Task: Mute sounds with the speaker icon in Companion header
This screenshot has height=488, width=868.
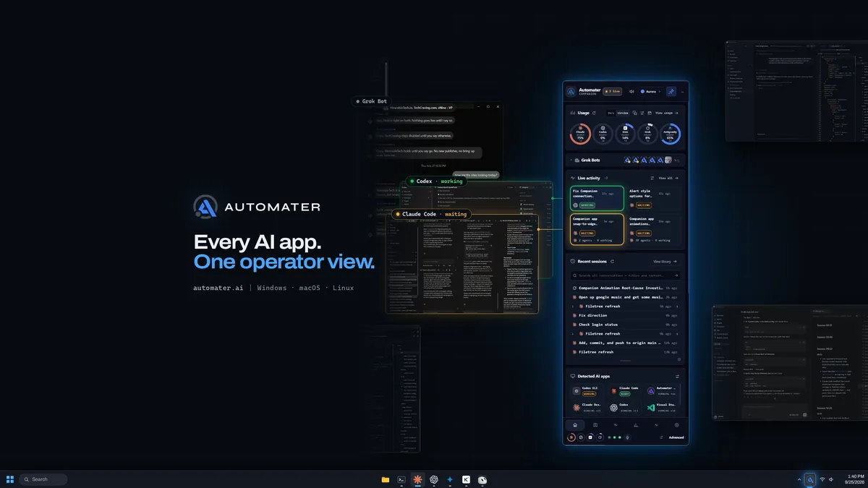Action: pyautogui.click(x=631, y=92)
